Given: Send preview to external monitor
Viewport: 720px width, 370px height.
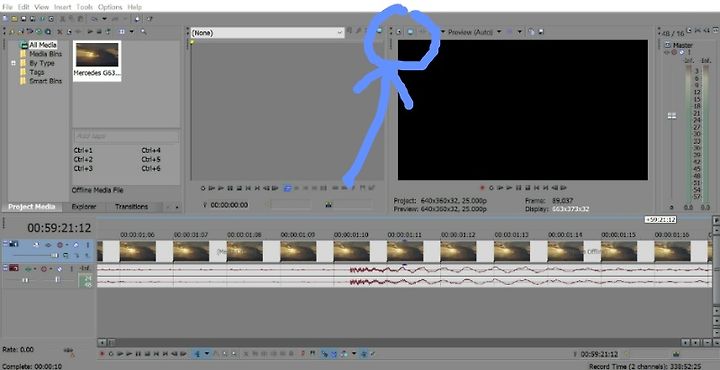Looking at the screenshot, I should click(x=410, y=32).
